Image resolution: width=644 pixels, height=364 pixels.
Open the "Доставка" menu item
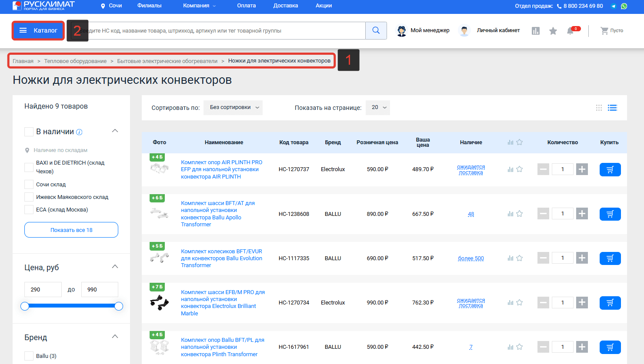click(286, 6)
